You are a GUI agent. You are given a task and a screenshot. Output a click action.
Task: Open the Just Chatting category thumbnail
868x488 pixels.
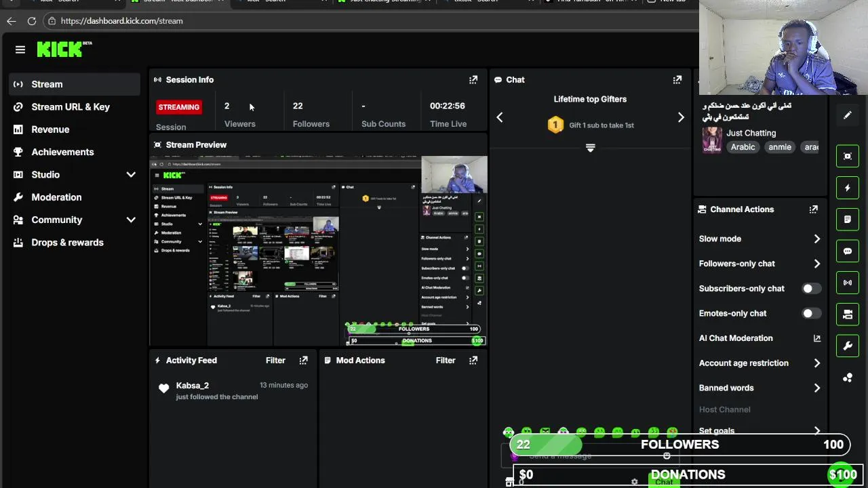click(712, 140)
